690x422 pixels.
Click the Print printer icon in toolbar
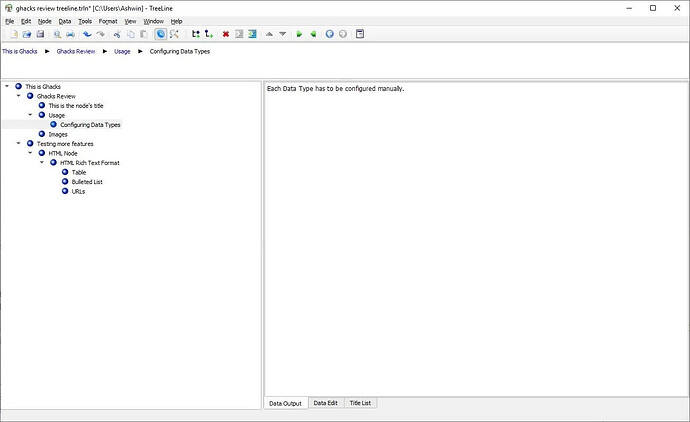pyautogui.click(x=71, y=34)
